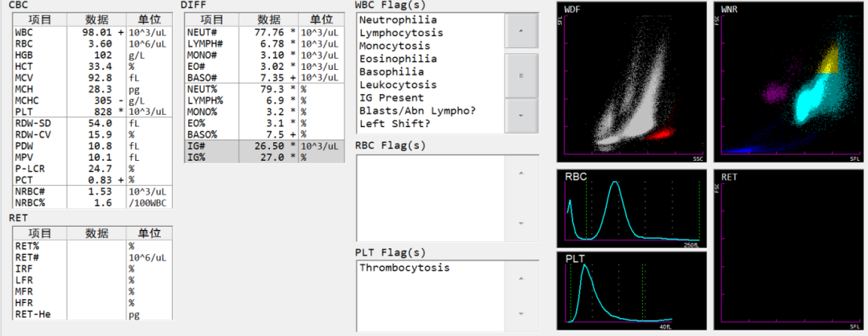Click the NRBC# value 1.53

102,191
